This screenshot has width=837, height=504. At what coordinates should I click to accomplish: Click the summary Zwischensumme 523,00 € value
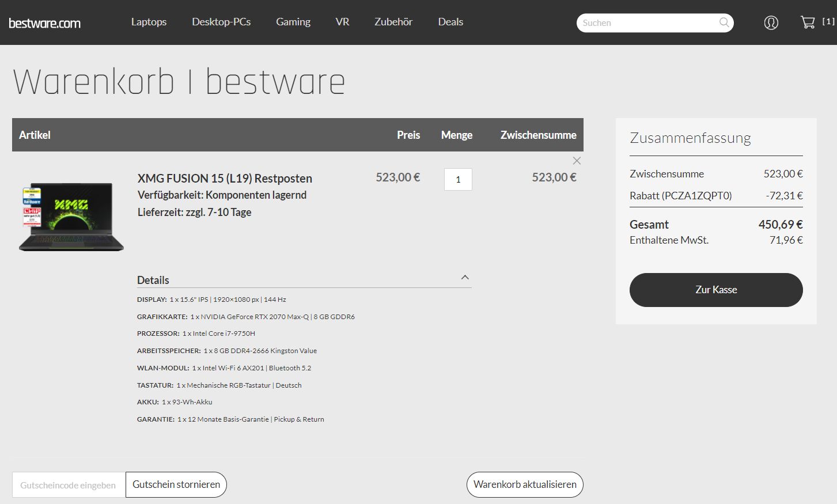click(x=783, y=173)
